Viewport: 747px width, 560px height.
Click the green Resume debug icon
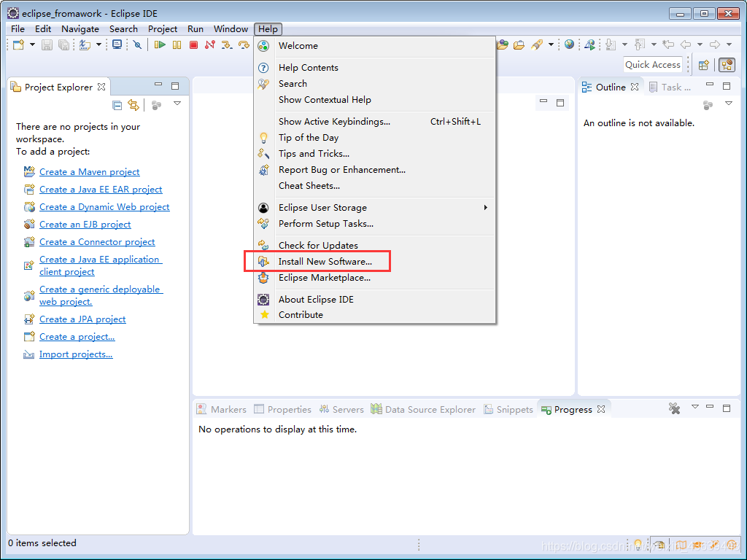tap(160, 44)
